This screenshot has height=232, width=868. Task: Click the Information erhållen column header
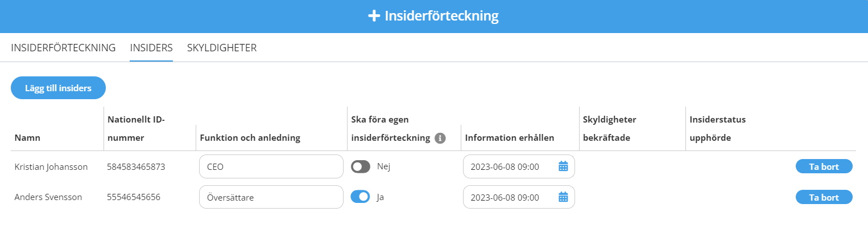[x=510, y=138]
